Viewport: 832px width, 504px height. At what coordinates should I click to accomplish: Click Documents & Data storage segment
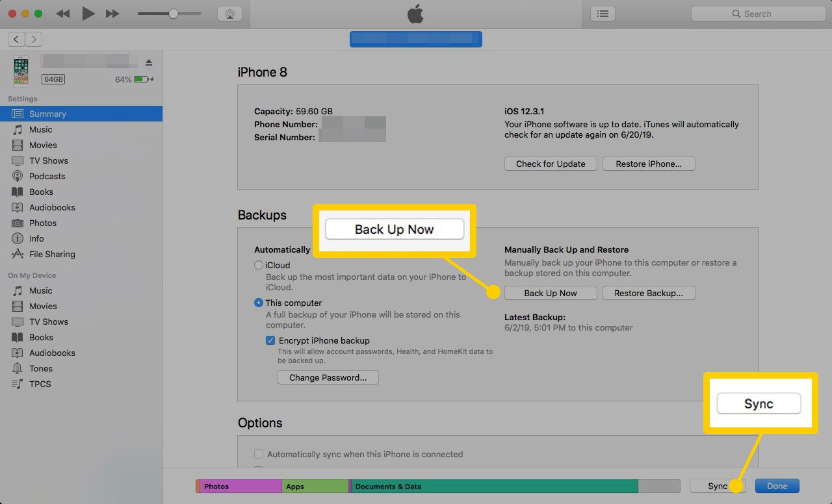(x=495, y=486)
